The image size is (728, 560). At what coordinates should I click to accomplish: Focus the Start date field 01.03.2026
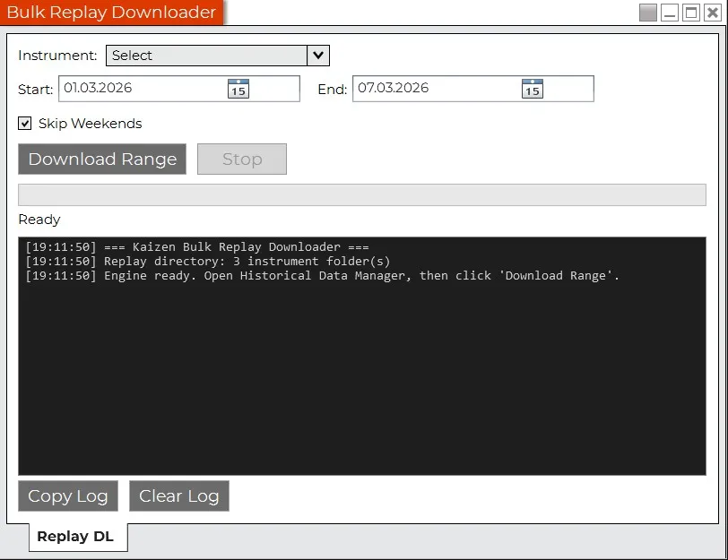click(x=139, y=88)
